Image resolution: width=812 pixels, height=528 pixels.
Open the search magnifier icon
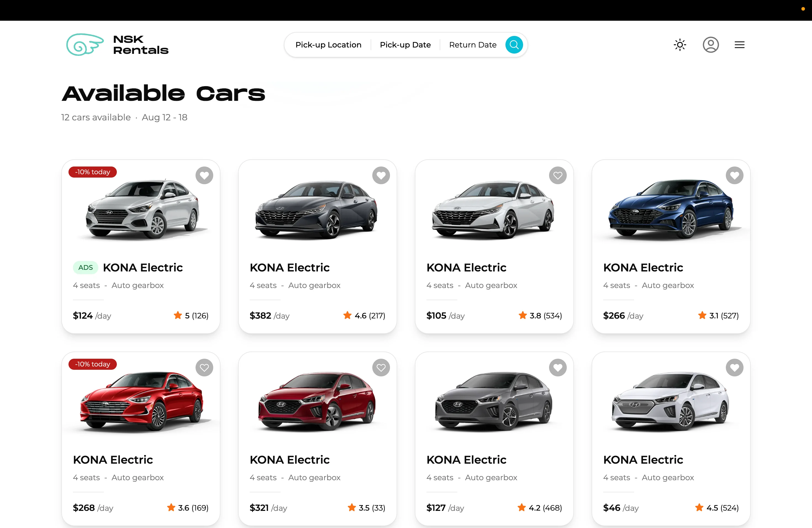pos(514,45)
